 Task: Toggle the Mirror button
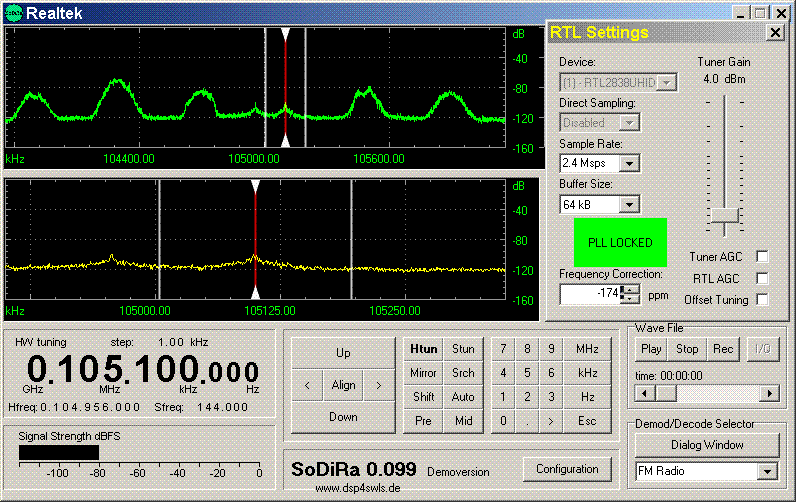pyautogui.click(x=423, y=373)
